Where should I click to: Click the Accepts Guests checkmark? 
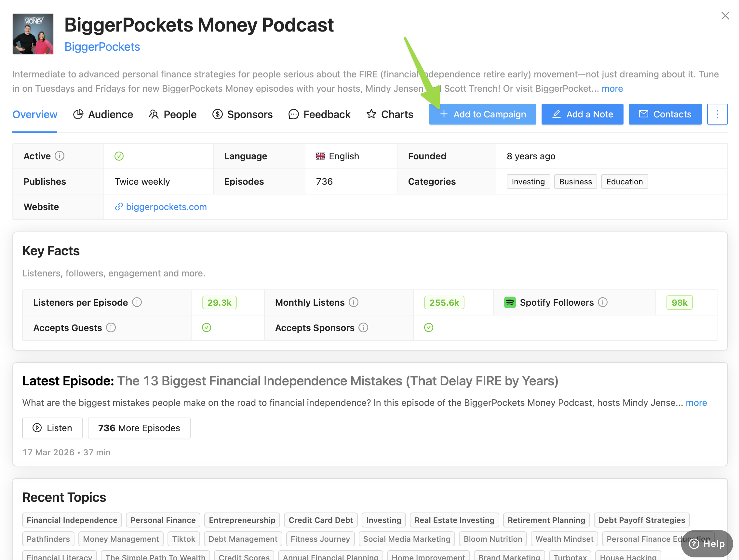pyautogui.click(x=207, y=327)
